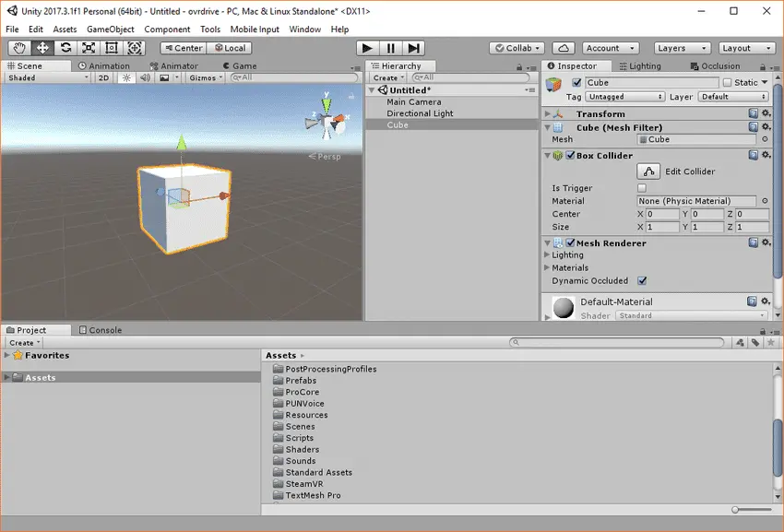Select the Move tool
Image resolution: width=784 pixels, height=532 pixels.
(x=42, y=47)
